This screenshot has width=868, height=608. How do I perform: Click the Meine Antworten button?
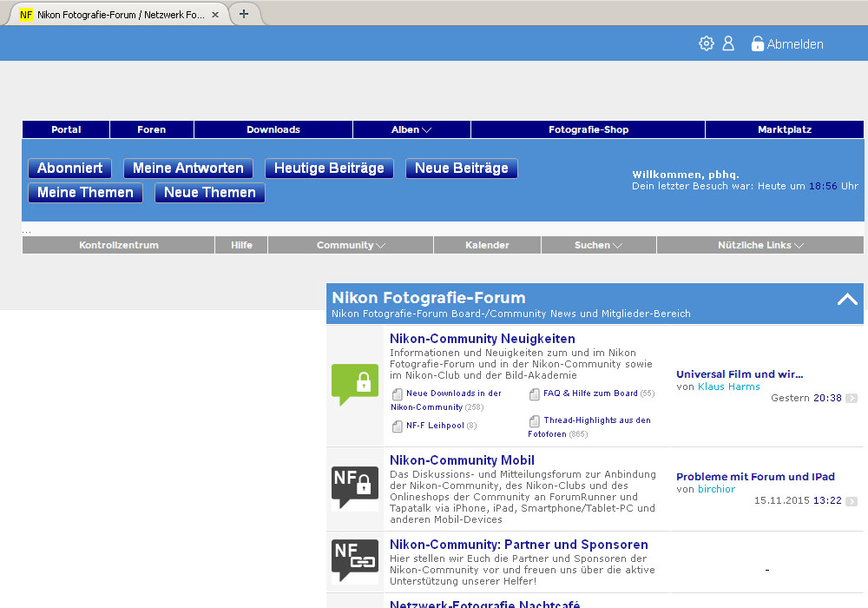(188, 169)
